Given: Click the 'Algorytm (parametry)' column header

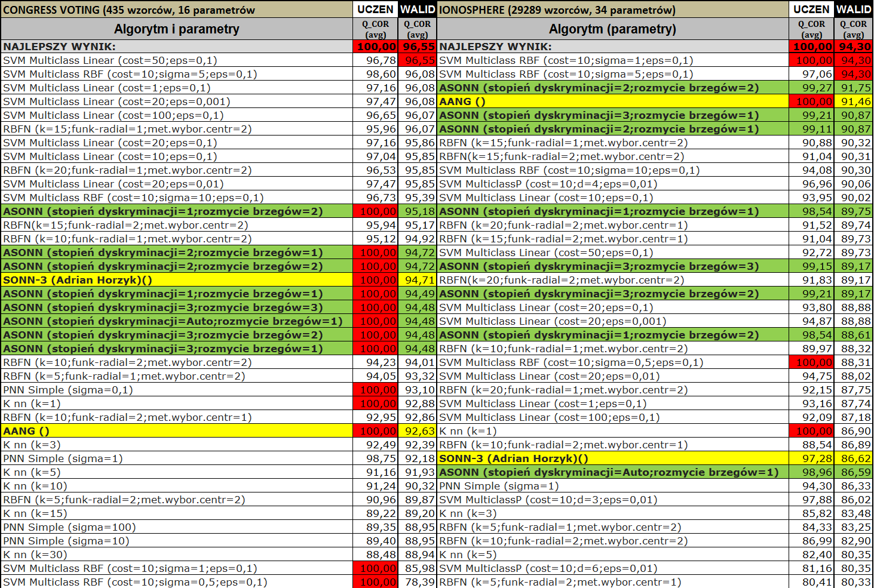Looking at the screenshot, I should pyautogui.click(x=613, y=29).
